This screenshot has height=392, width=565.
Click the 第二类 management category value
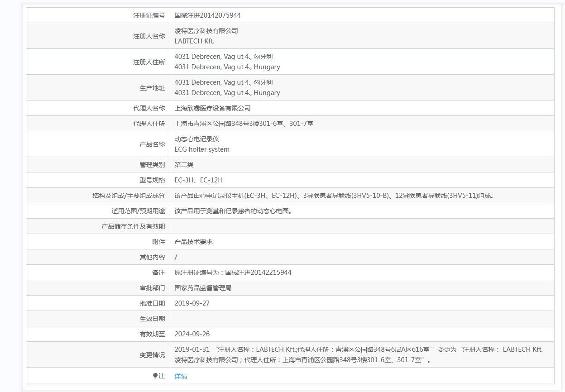coord(184,165)
